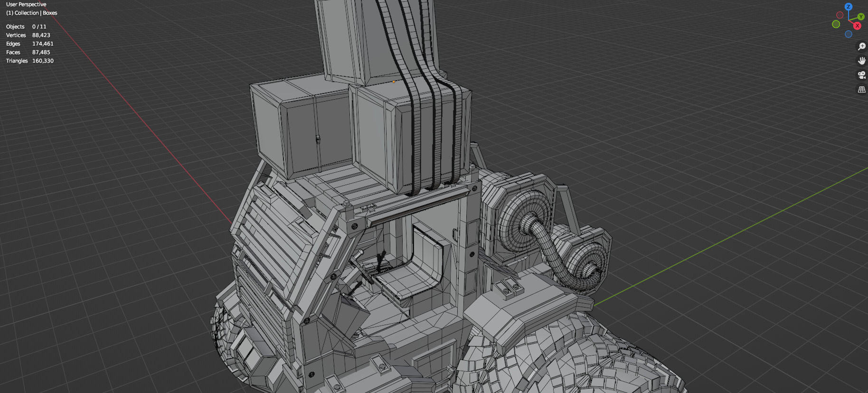868x393 pixels.
Task: Click the negative X gizmo circle
Action: tap(840, 15)
